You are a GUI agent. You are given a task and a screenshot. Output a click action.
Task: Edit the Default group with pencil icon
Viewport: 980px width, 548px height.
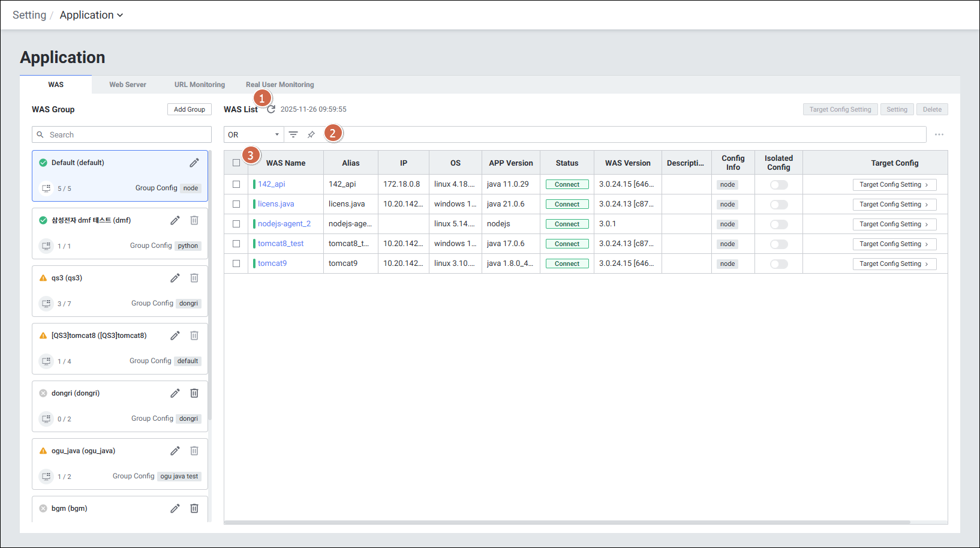coord(194,163)
